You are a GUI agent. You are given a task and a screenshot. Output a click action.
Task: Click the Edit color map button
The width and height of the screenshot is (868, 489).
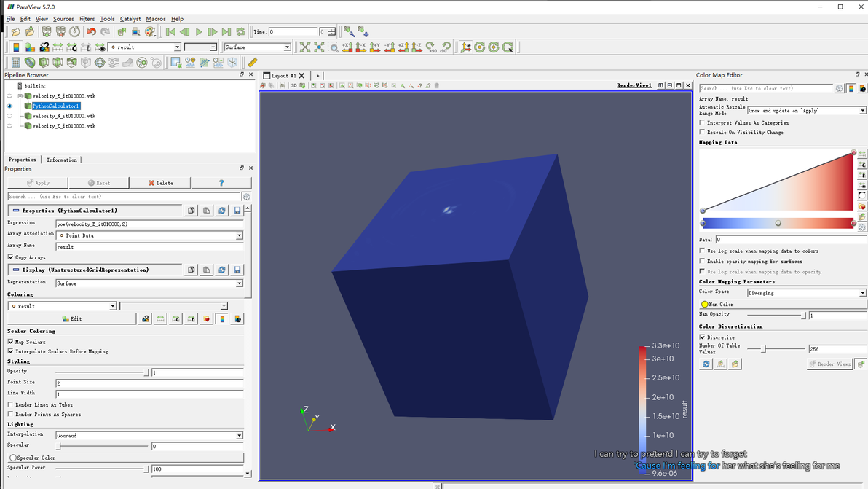(71, 318)
